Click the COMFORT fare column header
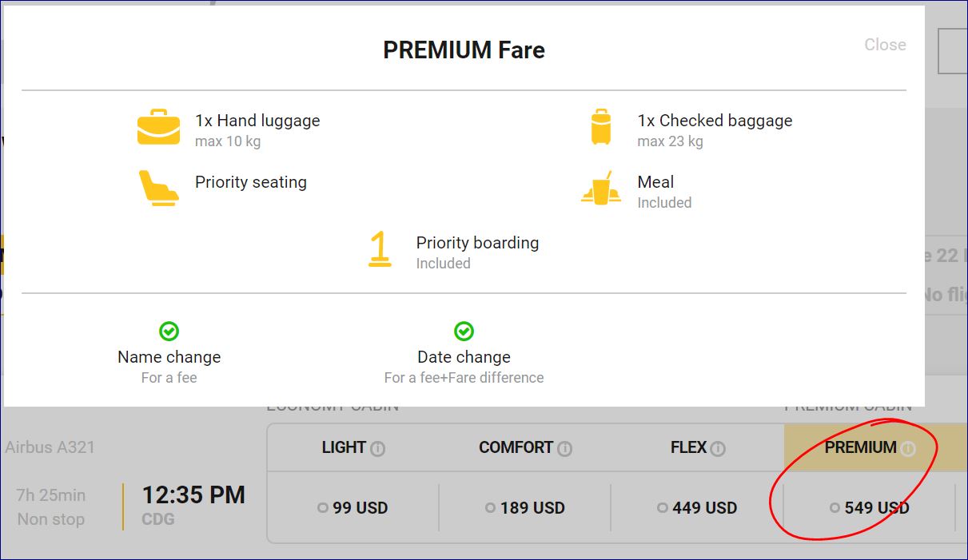968x560 pixels. pos(516,447)
